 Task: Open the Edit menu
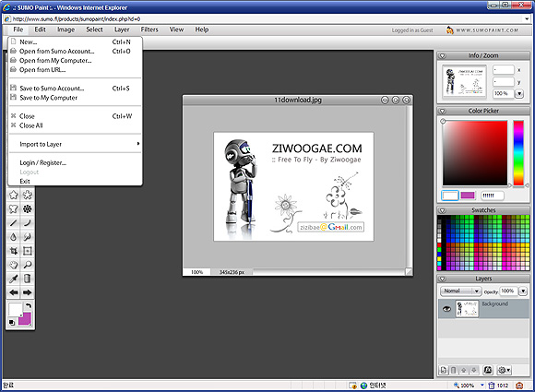40,30
